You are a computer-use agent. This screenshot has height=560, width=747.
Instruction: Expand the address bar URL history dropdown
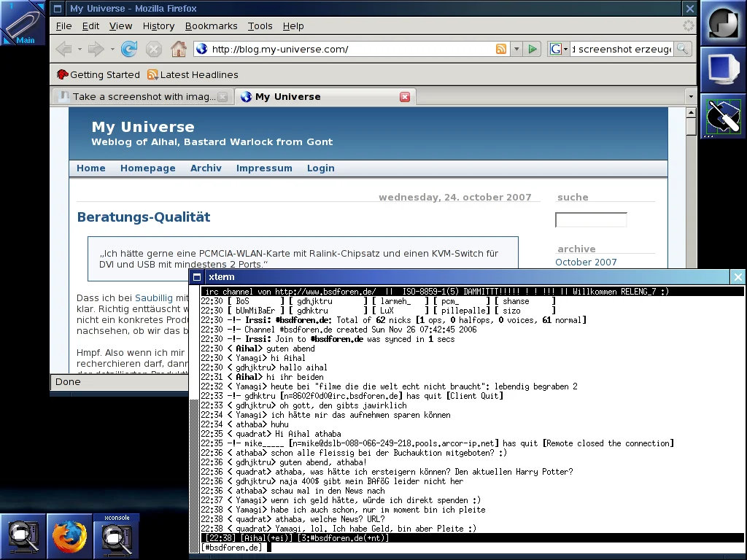click(516, 49)
